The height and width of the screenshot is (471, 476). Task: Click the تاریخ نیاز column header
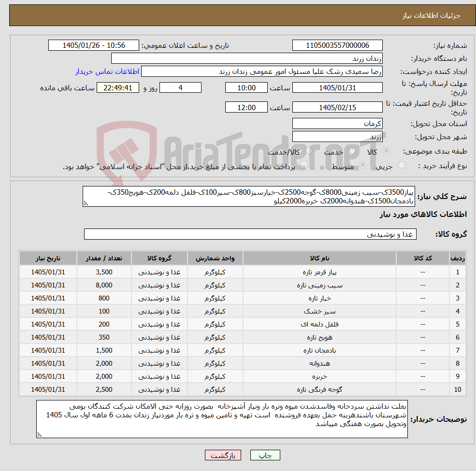pyautogui.click(x=48, y=258)
